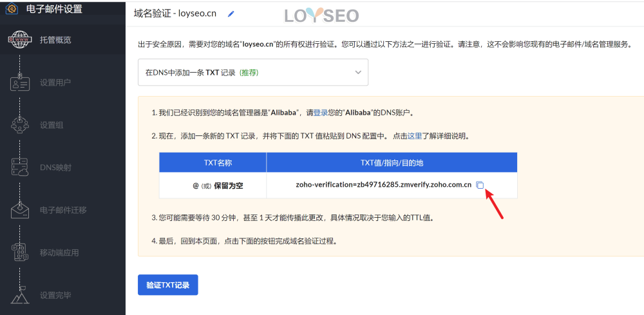Open DNS映射 step in sidebar
This screenshot has height=315, width=644.
pyautogui.click(x=56, y=167)
